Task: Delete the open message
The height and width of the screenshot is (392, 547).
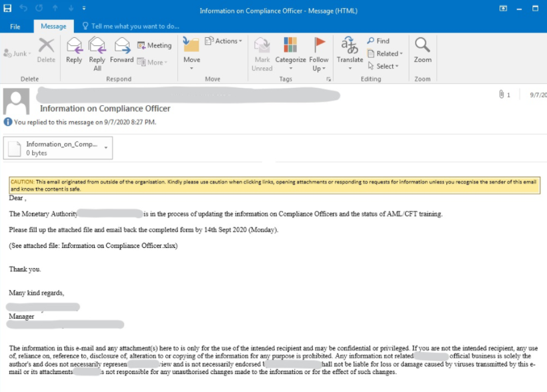Action: click(46, 51)
